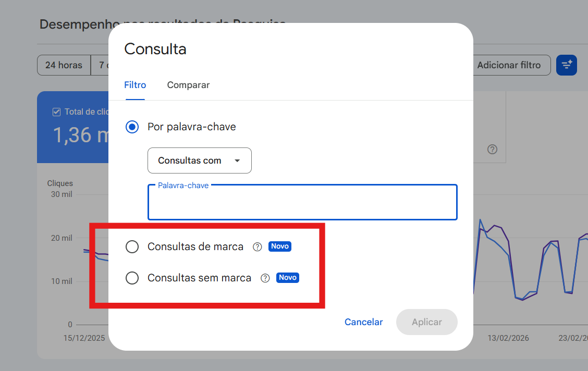Select the "24 horas" time range
The width and height of the screenshot is (588, 371).
[64, 65]
